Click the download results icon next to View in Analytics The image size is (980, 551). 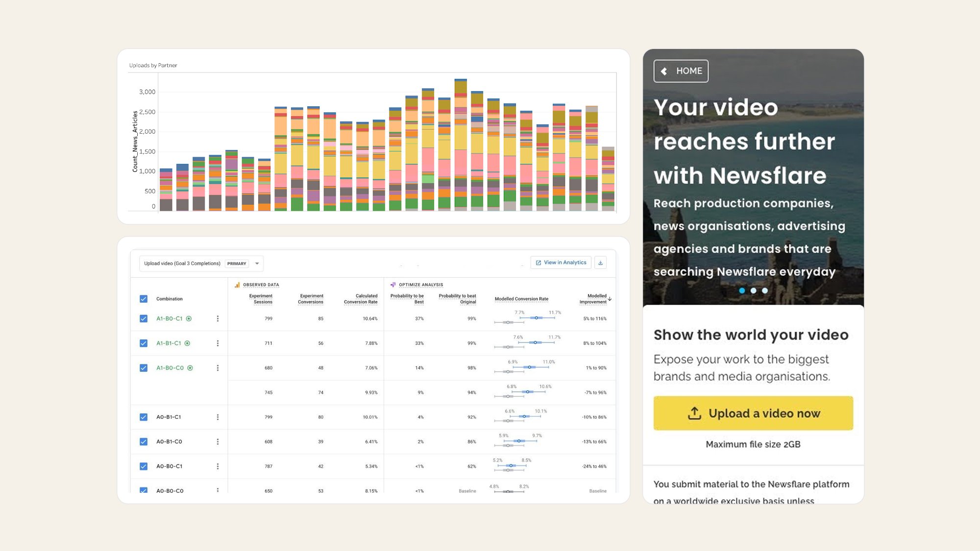[600, 262]
